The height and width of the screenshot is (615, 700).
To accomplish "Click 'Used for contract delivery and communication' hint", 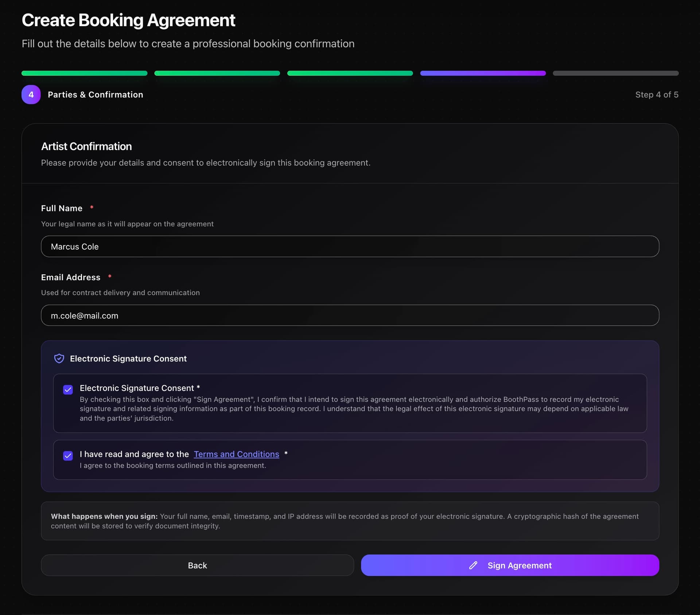I will pos(120,293).
